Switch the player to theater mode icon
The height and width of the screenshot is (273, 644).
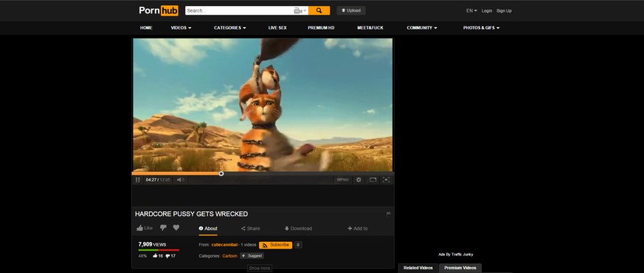pyautogui.click(x=372, y=180)
